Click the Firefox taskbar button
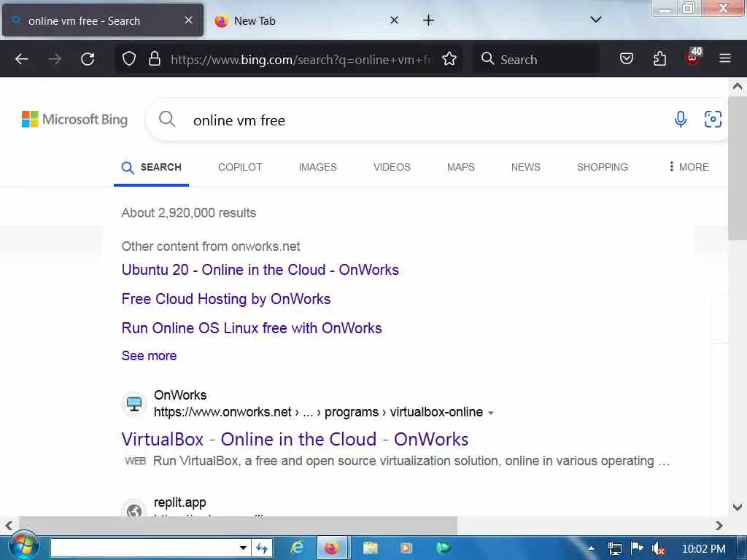Image resolution: width=747 pixels, height=560 pixels. click(332, 548)
